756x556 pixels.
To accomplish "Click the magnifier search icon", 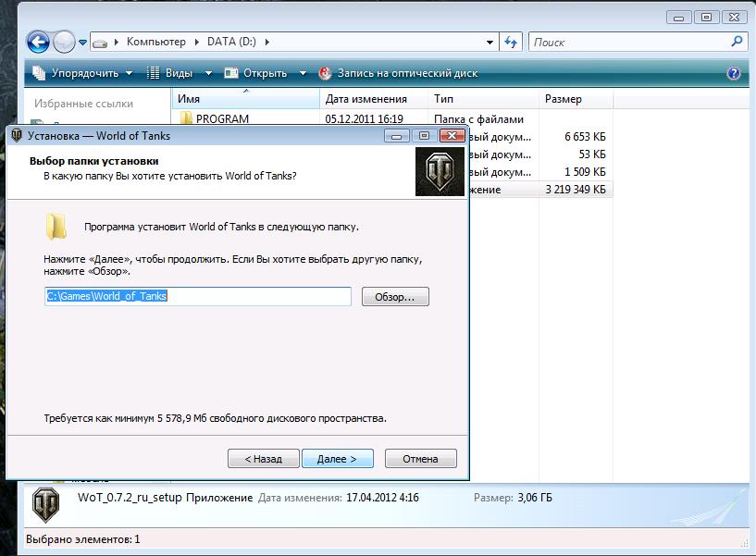I will click(737, 42).
